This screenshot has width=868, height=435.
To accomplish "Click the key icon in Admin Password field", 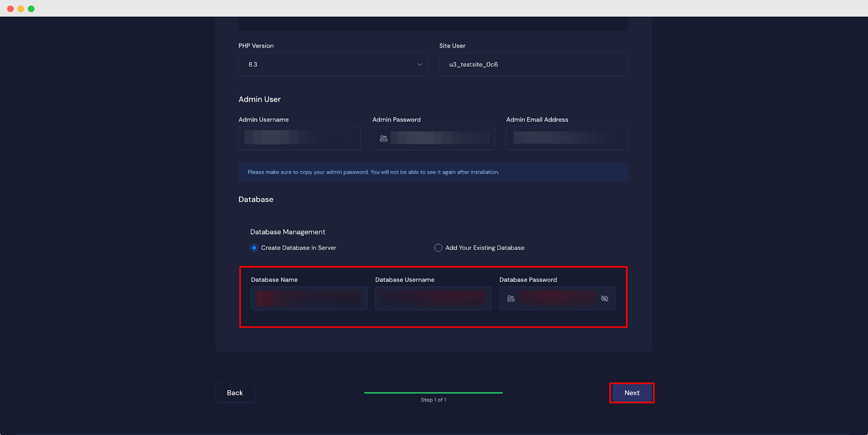I will tap(384, 138).
